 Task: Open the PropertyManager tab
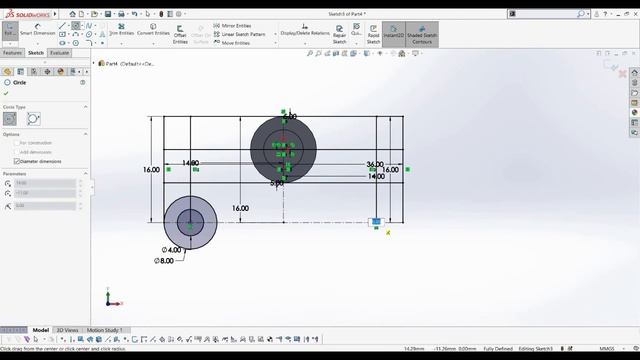tap(20, 72)
